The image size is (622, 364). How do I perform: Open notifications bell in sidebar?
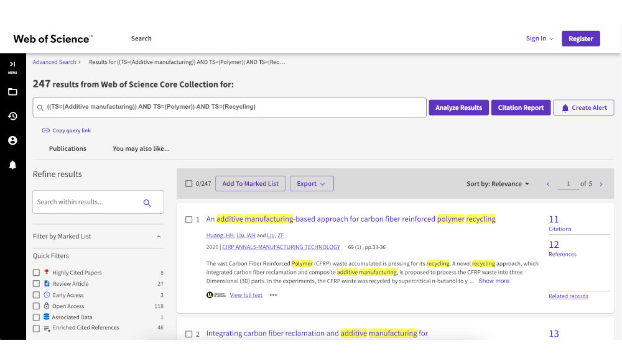coord(12,165)
